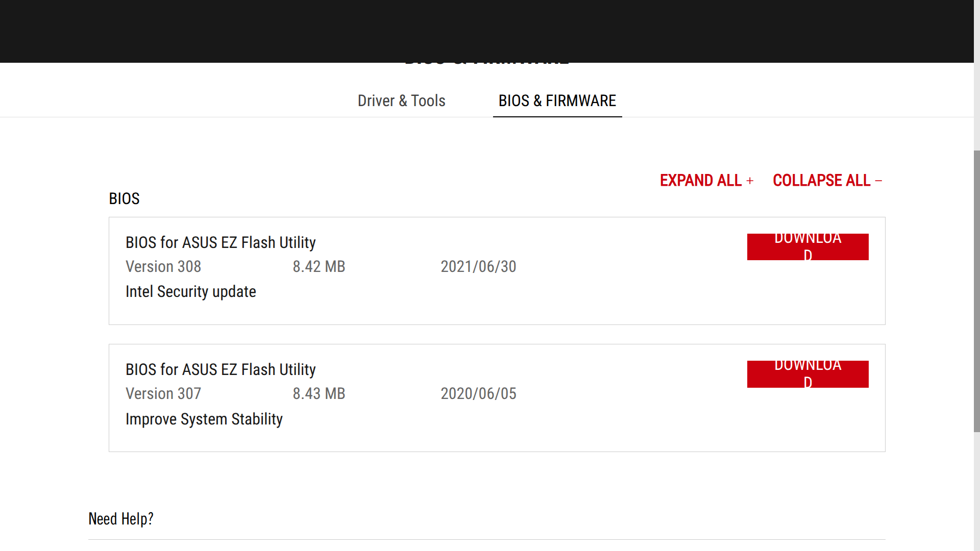
Task: Click the 2020/06/05 release date
Action: click(x=478, y=393)
